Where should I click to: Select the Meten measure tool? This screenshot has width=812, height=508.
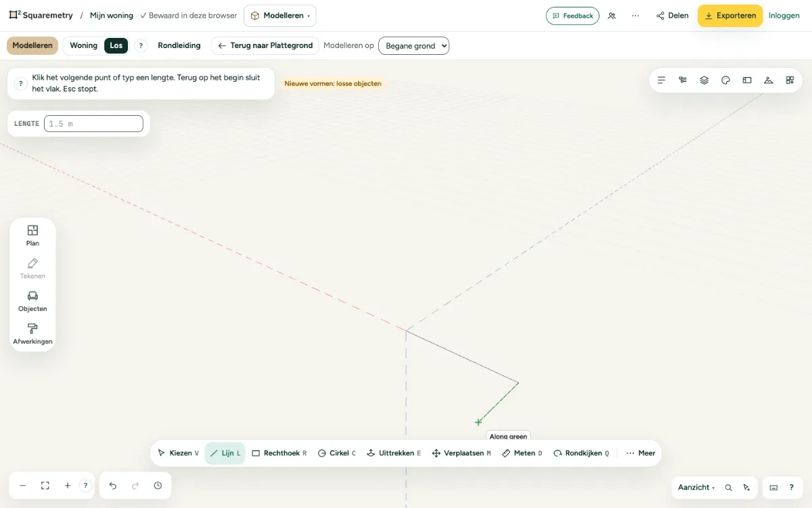(x=522, y=453)
